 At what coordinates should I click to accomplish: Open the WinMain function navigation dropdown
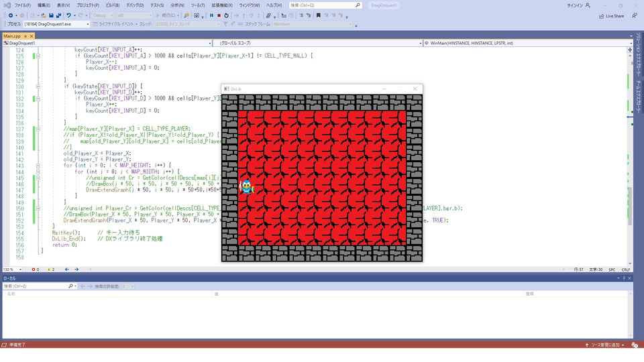click(528, 43)
